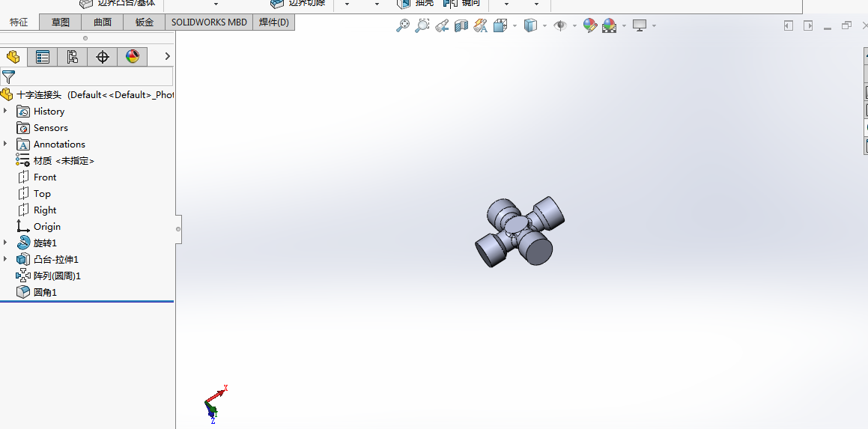Click Zoom to Fit icon
Screen dimensions: 868x429
click(402, 25)
